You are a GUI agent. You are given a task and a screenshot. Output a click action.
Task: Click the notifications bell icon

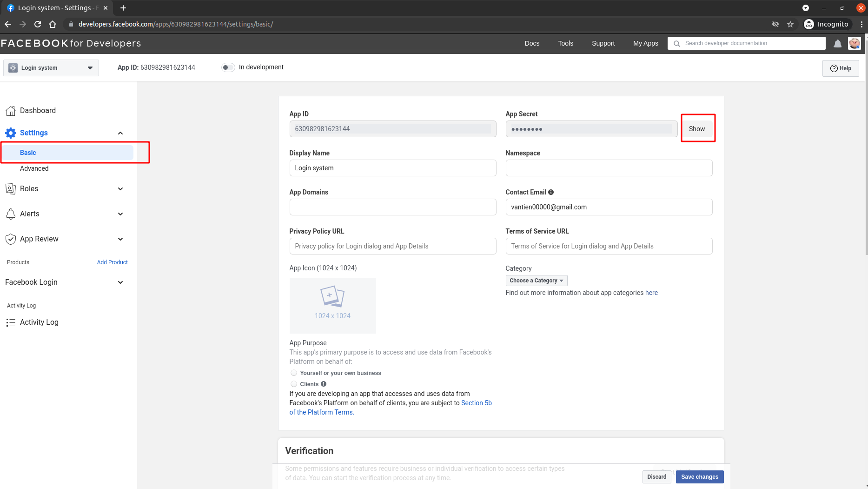(x=837, y=43)
